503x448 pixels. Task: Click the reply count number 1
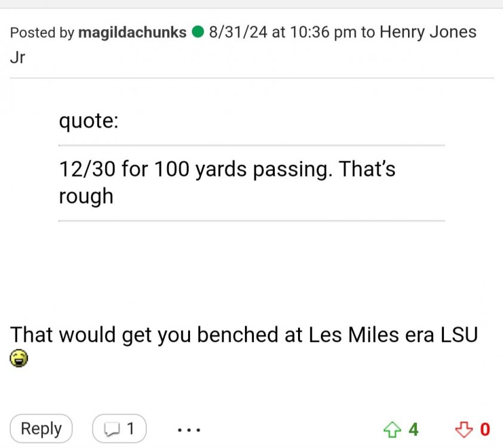130,429
